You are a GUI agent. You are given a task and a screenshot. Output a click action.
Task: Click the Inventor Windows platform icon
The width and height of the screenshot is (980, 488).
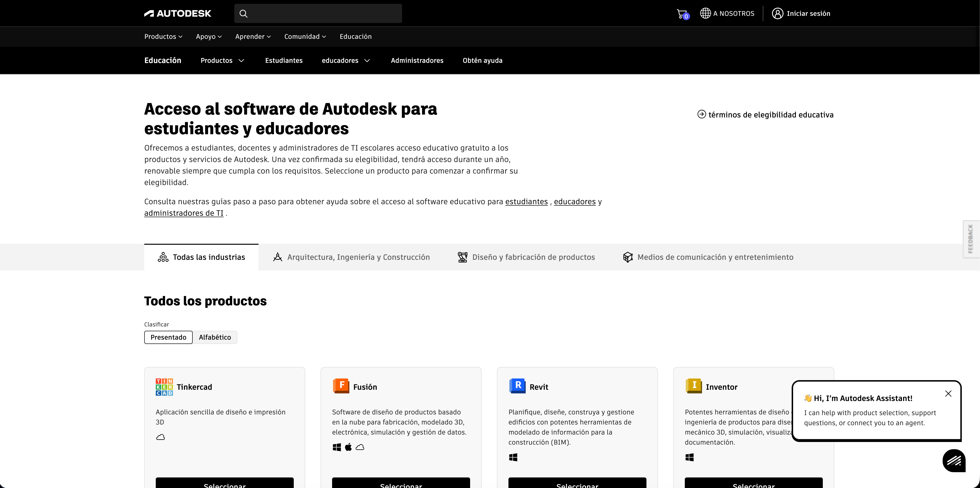(689, 457)
